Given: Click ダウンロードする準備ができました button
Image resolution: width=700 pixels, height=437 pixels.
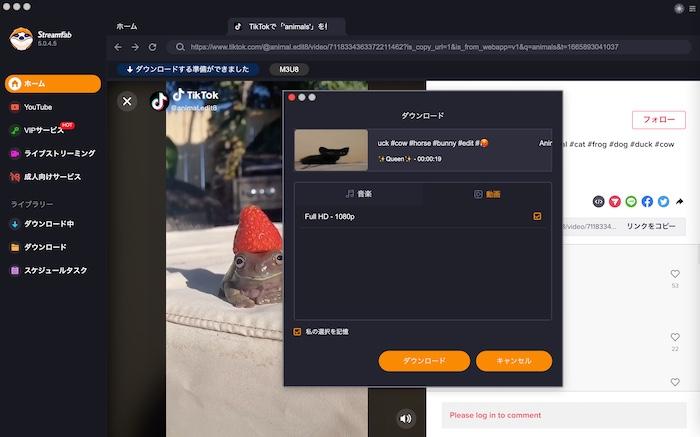Looking at the screenshot, I should [x=188, y=70].
